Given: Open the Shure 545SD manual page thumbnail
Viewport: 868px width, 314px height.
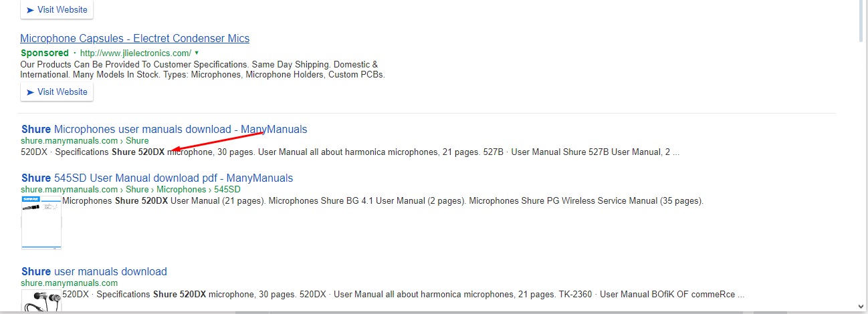Looking at the screenshot, I should [x=41, y=222].
